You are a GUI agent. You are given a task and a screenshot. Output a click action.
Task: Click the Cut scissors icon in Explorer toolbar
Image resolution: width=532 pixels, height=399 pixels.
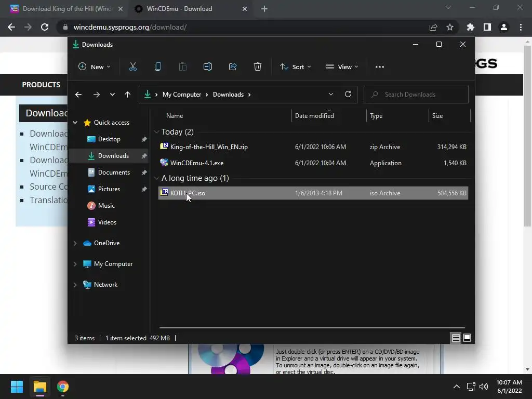132,67
